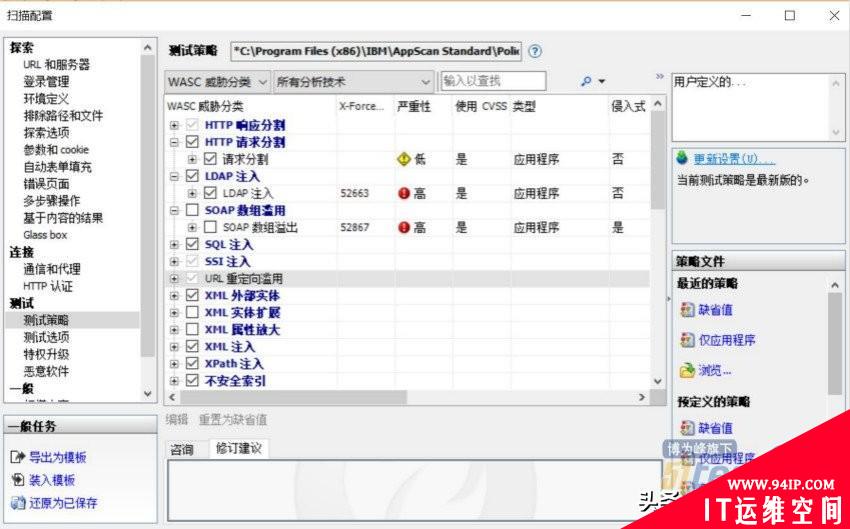Expand the SSI 注入 node
850x529 pixels.
coord(174,262)
